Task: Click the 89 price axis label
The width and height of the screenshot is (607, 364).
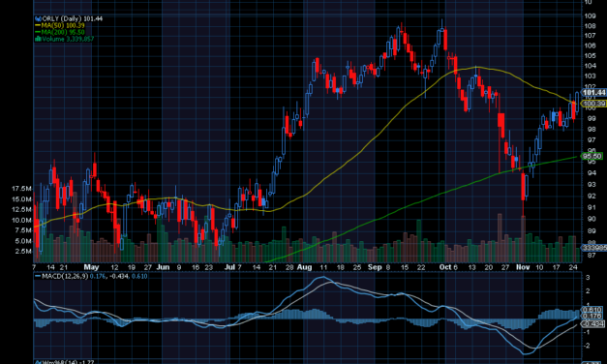Action: [x=592, y=231]
